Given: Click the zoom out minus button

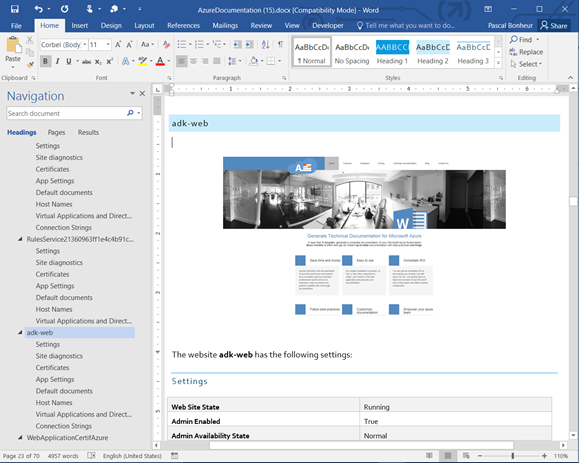Looking at the screenshot, I should click(x=480, y=456).
